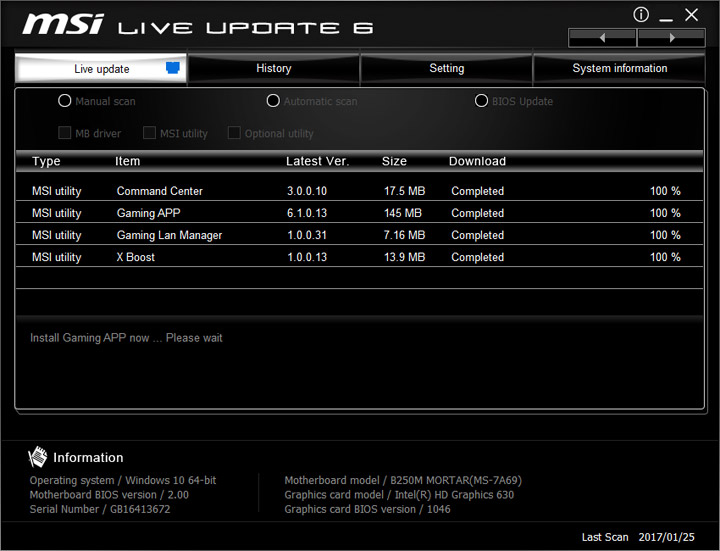
Task: Click the Size column header
Action: click(394, 161)
